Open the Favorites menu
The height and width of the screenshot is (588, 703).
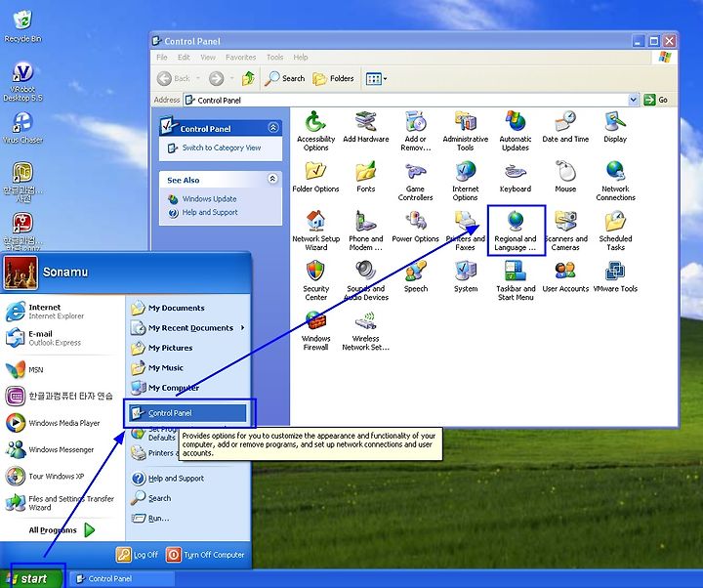click(x=241, y=58)
